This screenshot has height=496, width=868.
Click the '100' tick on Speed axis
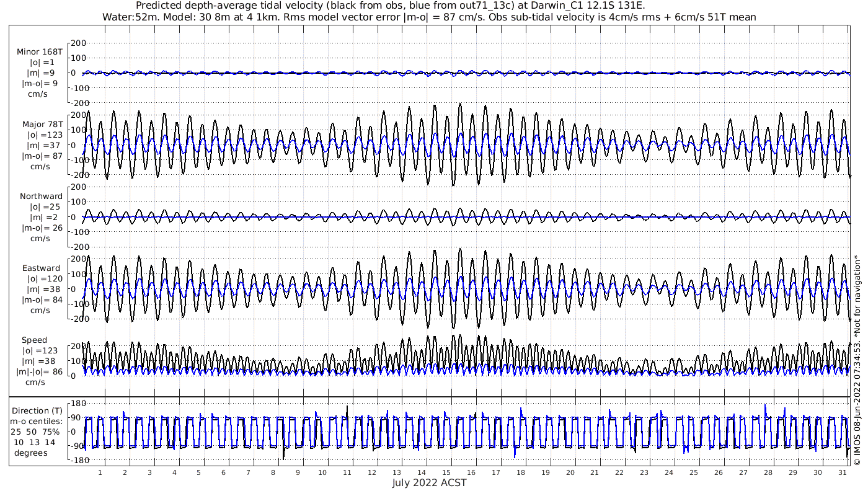tap(79, 361)
